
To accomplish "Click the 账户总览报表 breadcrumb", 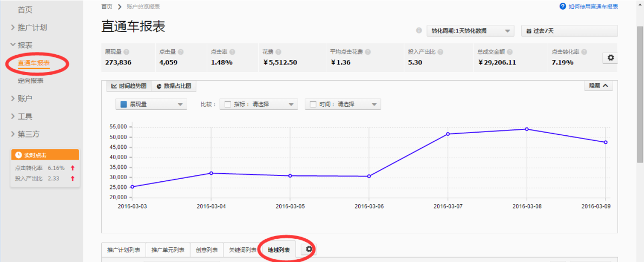I will (143, 6).
